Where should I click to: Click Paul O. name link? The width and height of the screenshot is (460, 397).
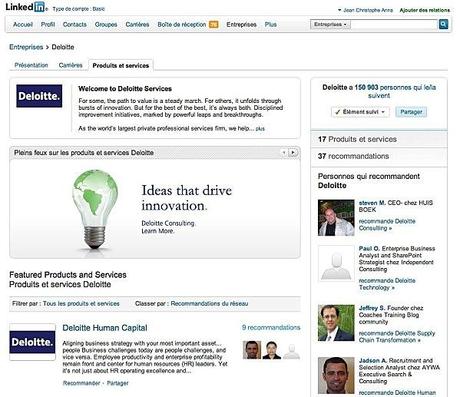369,249
